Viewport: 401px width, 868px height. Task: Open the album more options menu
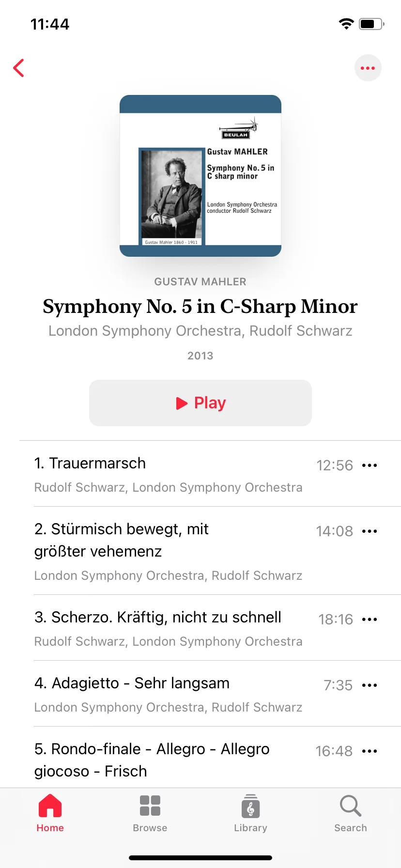[368, 68]
